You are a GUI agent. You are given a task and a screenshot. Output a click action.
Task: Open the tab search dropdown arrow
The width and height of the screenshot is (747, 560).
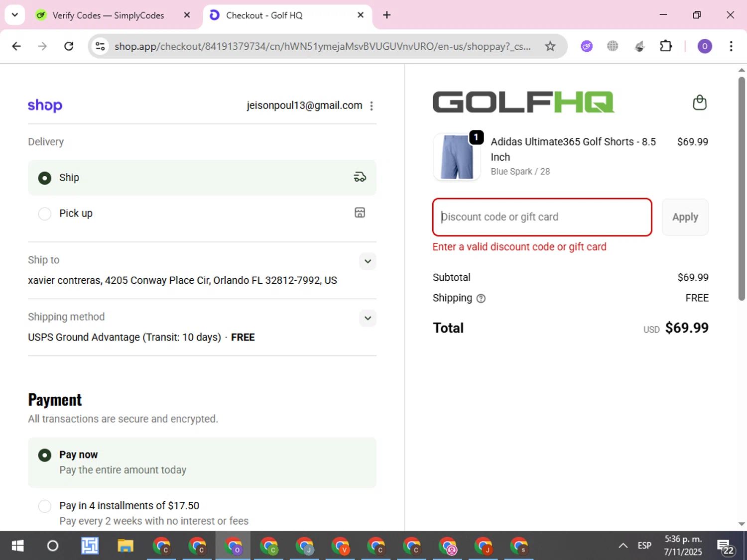pyautogui.click(x=14, y=15)
